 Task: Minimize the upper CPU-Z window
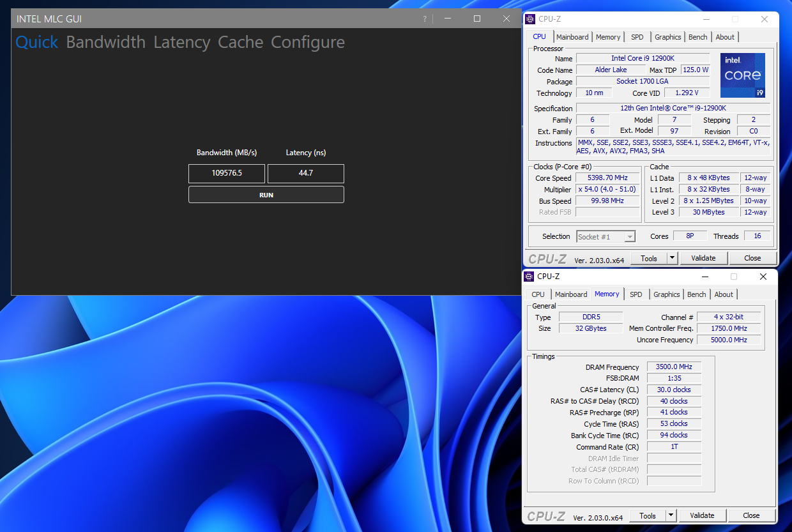[x=705, y=19]
